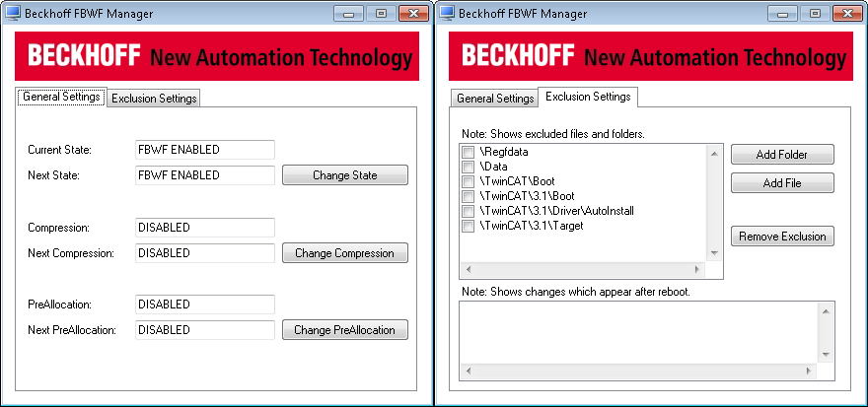Click the Remove Exclusion button
Screen dimensions: 868x407
point(782,237)
